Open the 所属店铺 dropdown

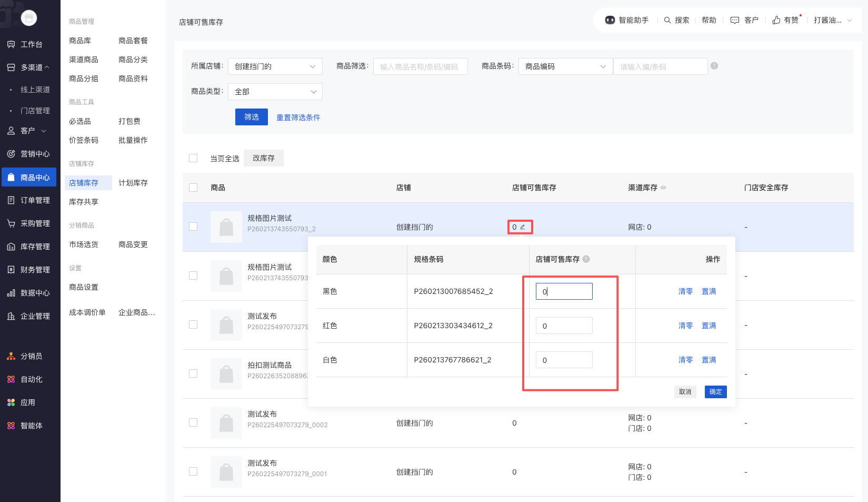click(x=275, y=66)
